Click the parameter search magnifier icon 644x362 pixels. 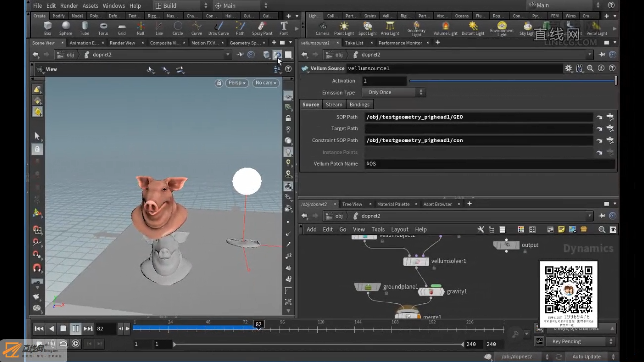[x=590, y=68]
